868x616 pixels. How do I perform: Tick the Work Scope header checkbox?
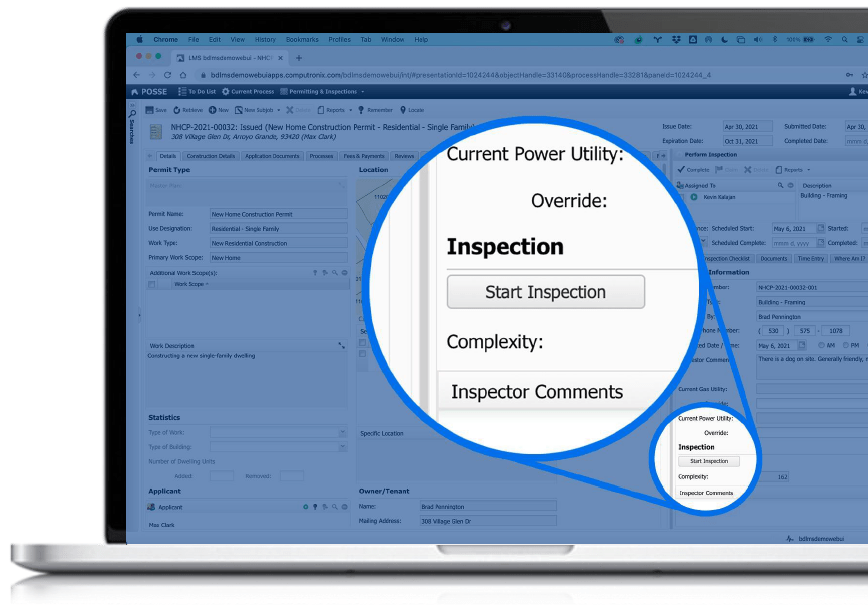(x=152, y=284)
